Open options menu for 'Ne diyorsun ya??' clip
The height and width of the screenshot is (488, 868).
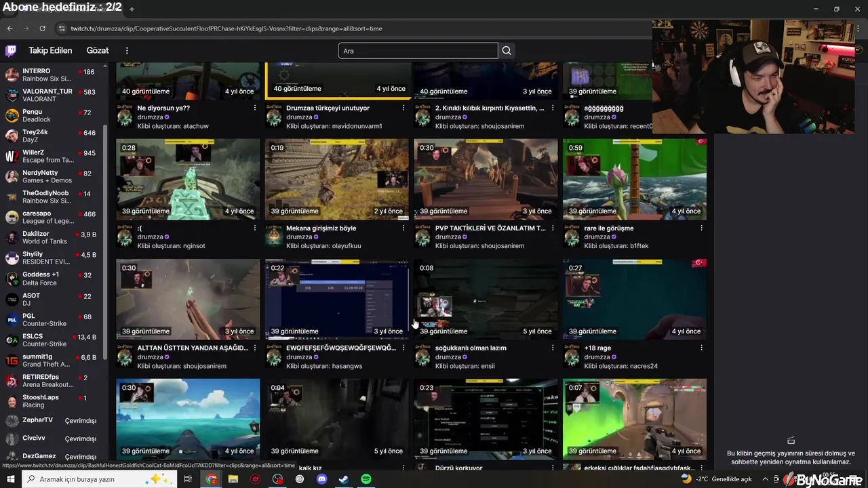(x=255, y=108)
